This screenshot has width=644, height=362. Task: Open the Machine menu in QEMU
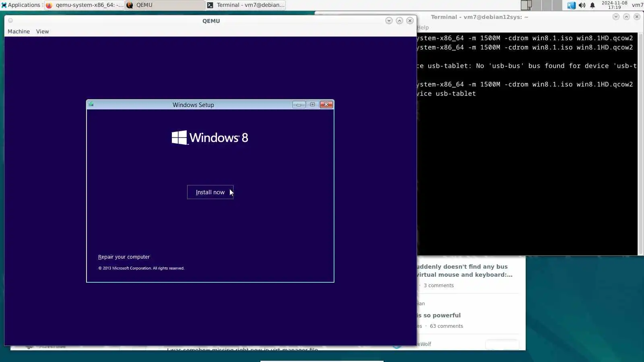coord(19,31)
